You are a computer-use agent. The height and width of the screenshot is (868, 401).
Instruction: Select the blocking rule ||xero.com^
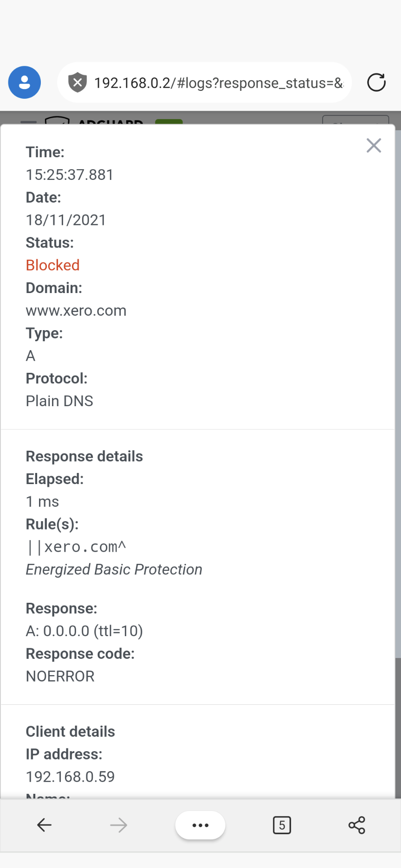tap(76, 546)
